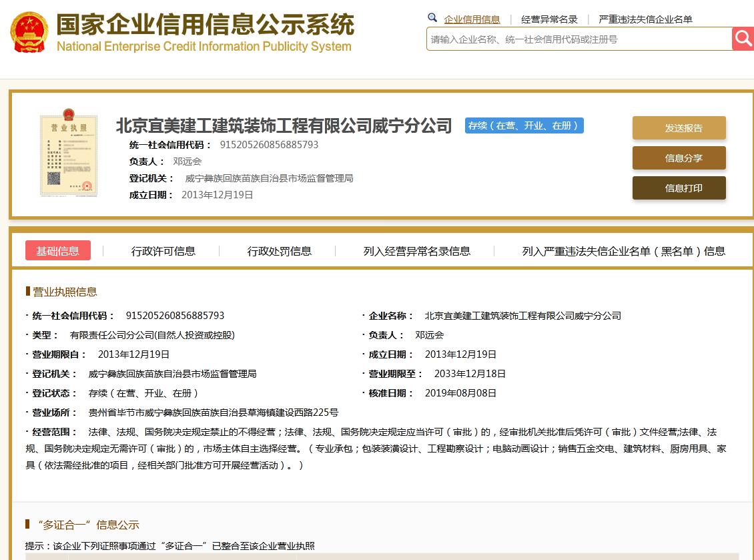Switch to 基础信息 tab
This screenshot has height=560, width=754.
click(57, 251)
